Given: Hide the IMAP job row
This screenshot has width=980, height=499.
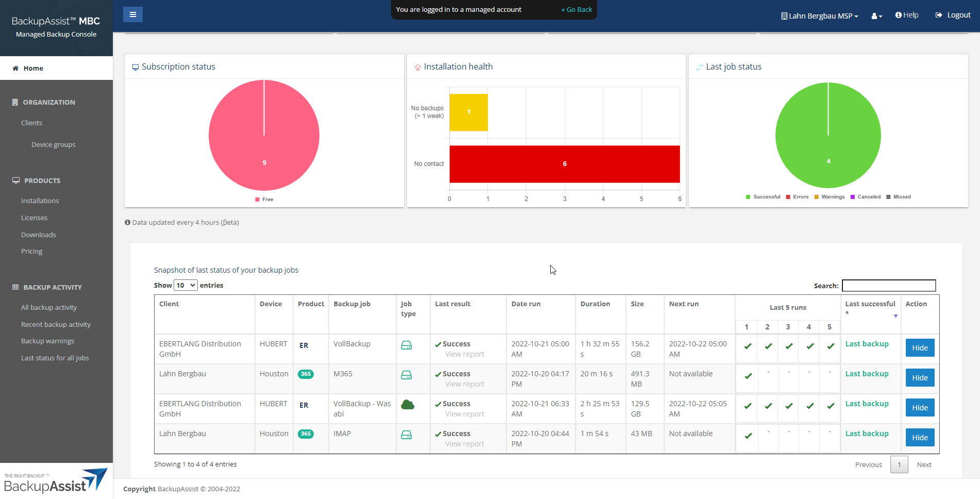Looking at the screenshot, I should click(x=920, y=438).
